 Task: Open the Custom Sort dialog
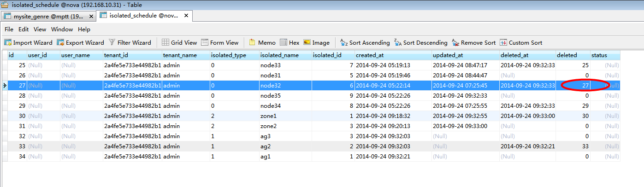(x=521, y=42)
